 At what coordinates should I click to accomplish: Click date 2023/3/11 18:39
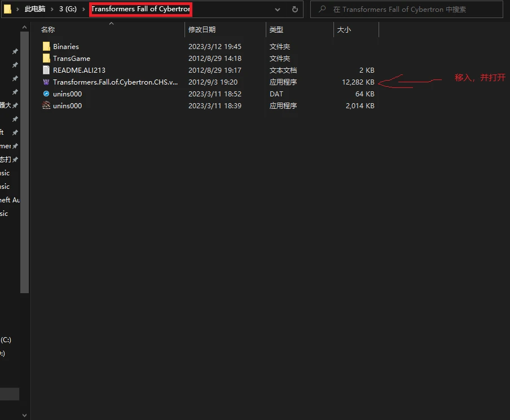[215, 105]
